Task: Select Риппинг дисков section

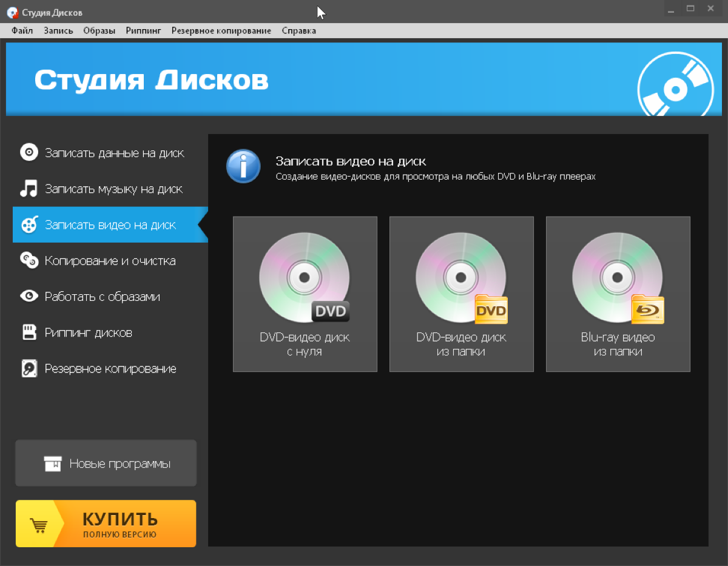Action: (110, 332)
